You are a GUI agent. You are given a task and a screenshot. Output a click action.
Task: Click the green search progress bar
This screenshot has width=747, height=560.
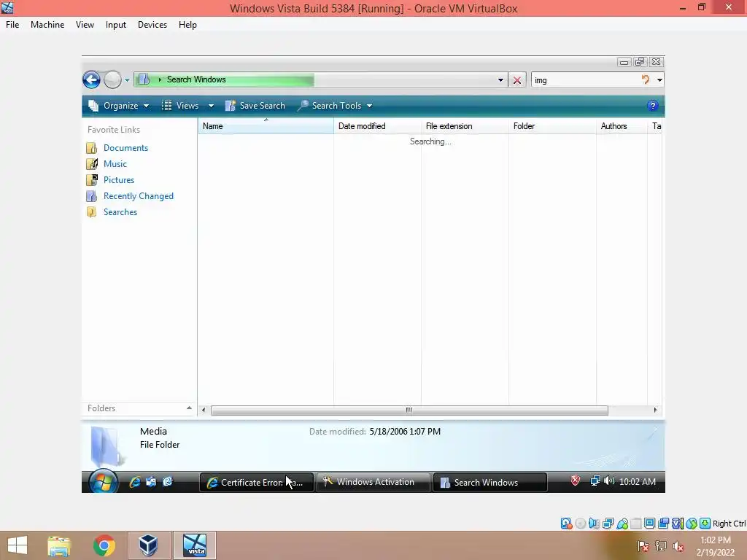(x=224, y=80)
